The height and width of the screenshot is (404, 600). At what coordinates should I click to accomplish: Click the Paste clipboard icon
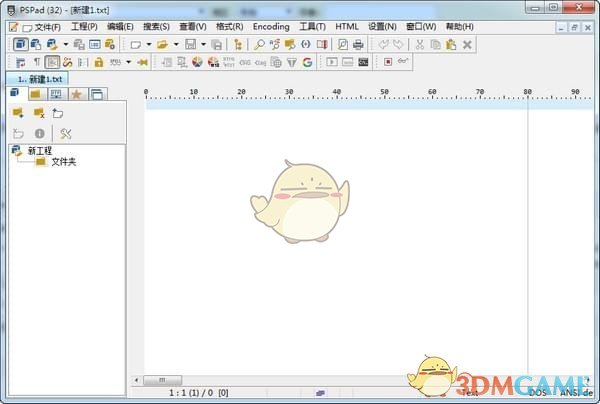point(451,45)
